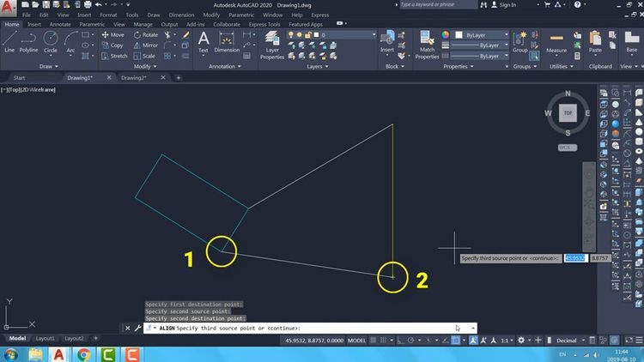Toggle object snap in status bar

pyautogui.click(x=455, y=341)
